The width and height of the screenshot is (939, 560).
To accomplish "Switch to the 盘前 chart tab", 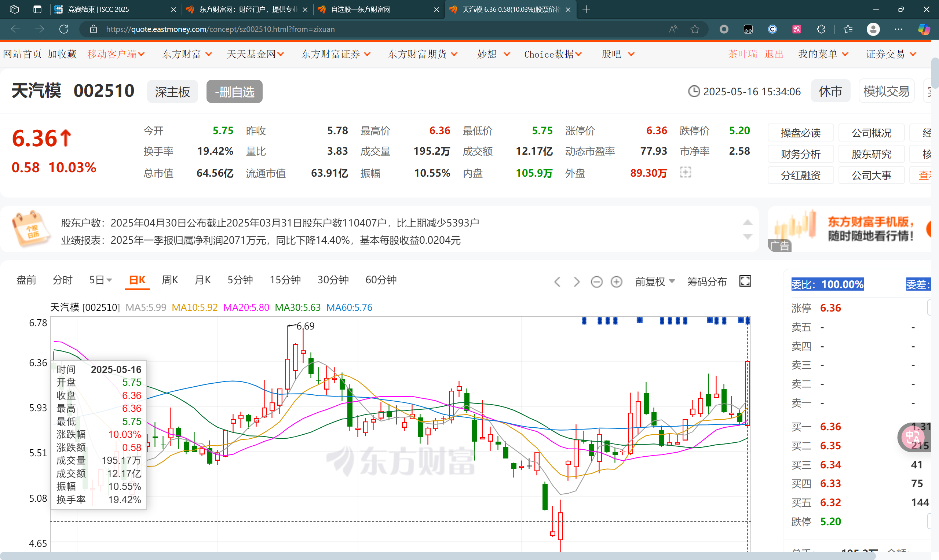I will (26, 280).
